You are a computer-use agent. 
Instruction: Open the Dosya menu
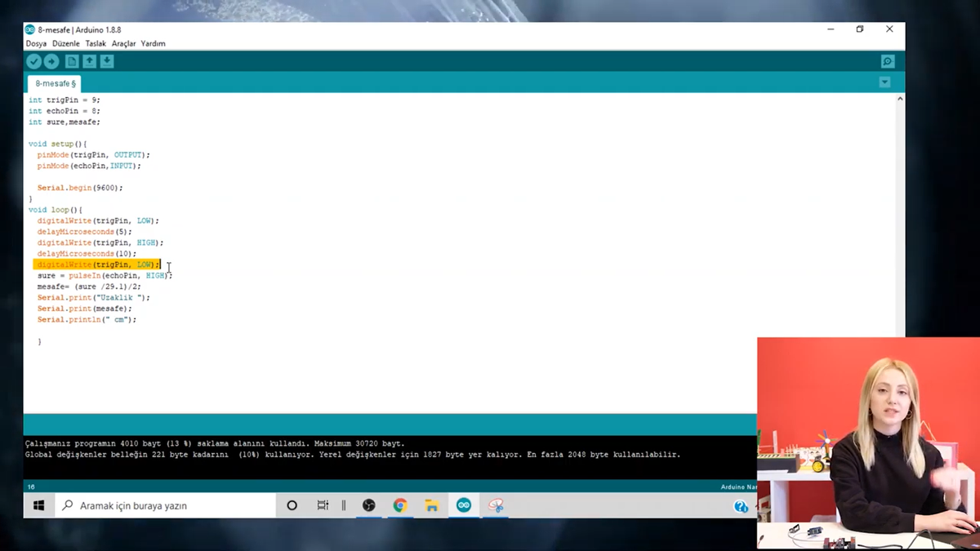click(37, 43)
